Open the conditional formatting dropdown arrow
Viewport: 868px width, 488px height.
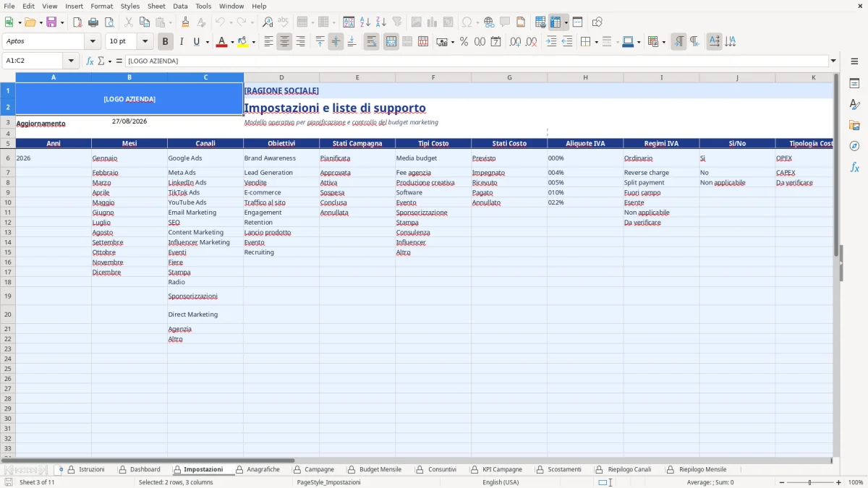[x=663, y=42]
